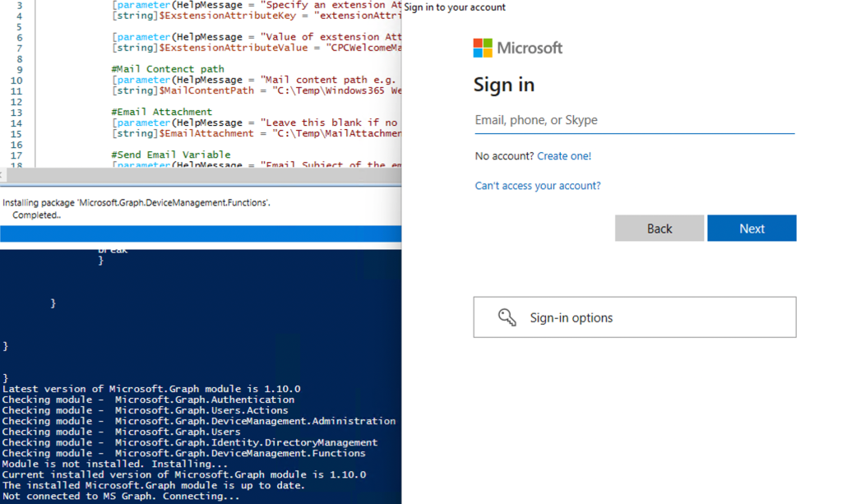
Task: Click 'Latest version of Microsoft.Graph module' line
Action: tap(151, 389)
